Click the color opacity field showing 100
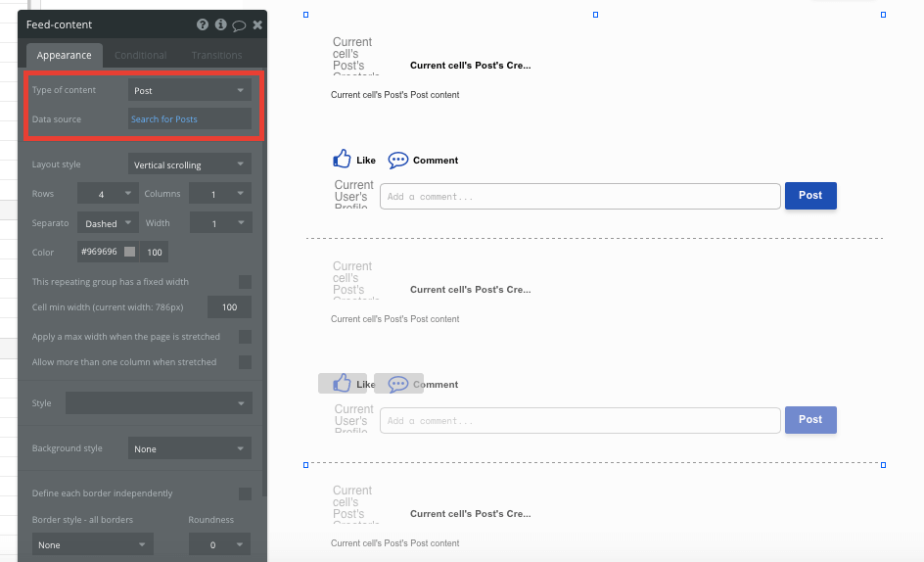 click(155, 252)
